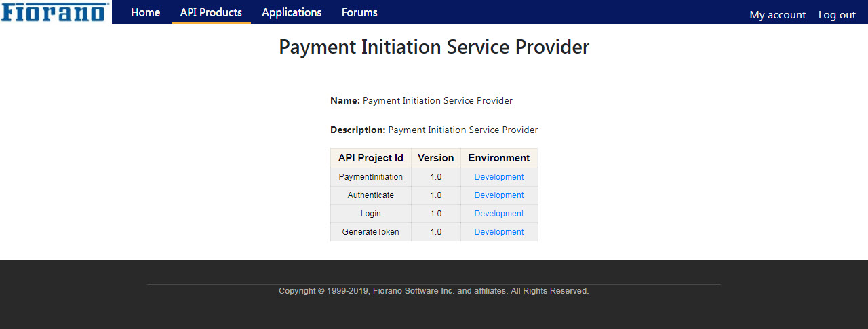The image size is (868, 329).
Task: Open My account link
Action: (778, 15)
